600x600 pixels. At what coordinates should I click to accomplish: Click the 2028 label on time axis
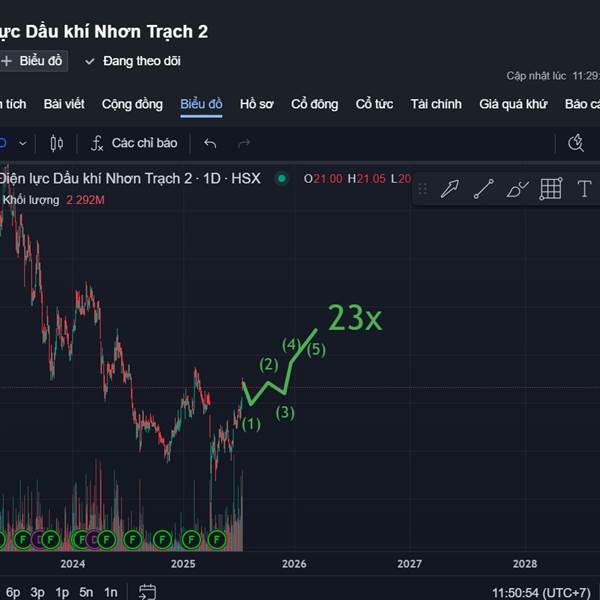coord(525,564)
